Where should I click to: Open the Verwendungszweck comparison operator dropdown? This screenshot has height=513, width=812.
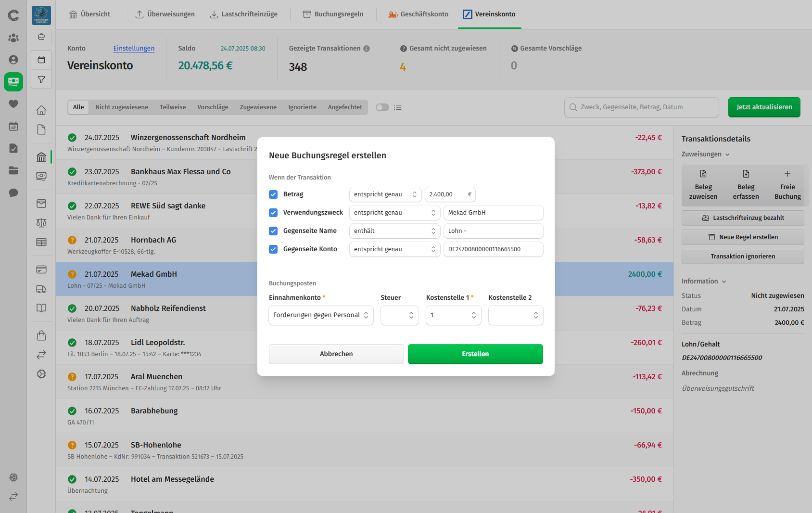(394, 213)
